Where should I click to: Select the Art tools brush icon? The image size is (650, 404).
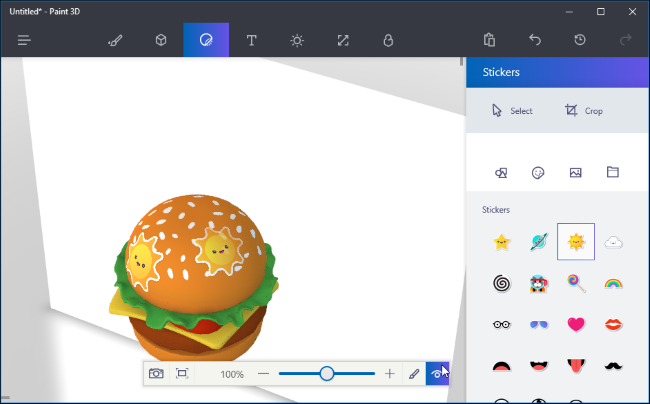[x=115, y=40]
